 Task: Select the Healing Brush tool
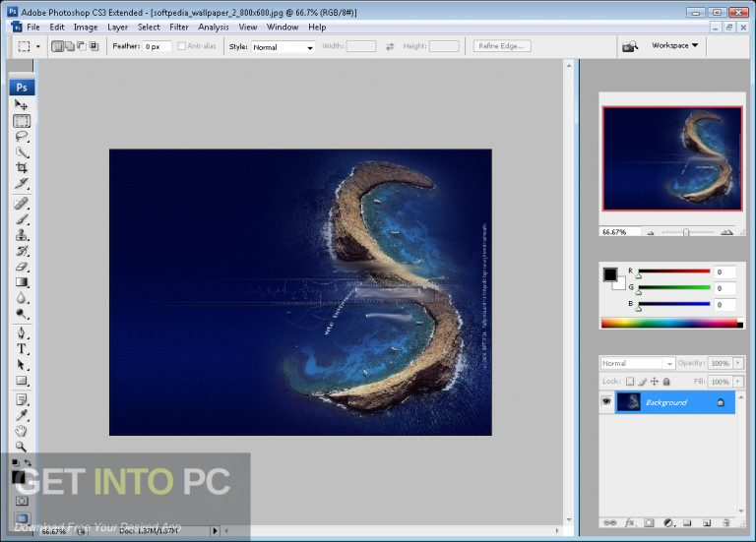tap(22, 204)
